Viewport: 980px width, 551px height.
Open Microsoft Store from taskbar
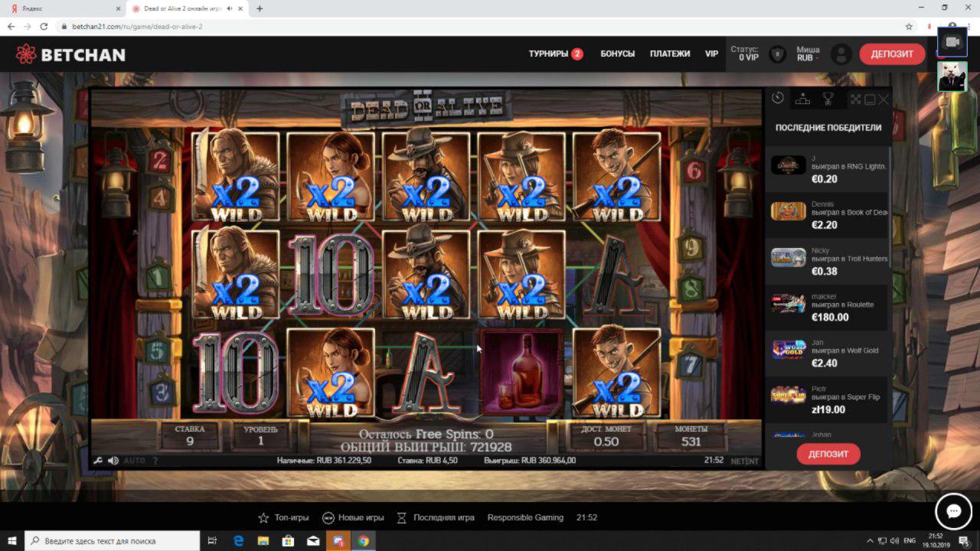coord(288,540)
